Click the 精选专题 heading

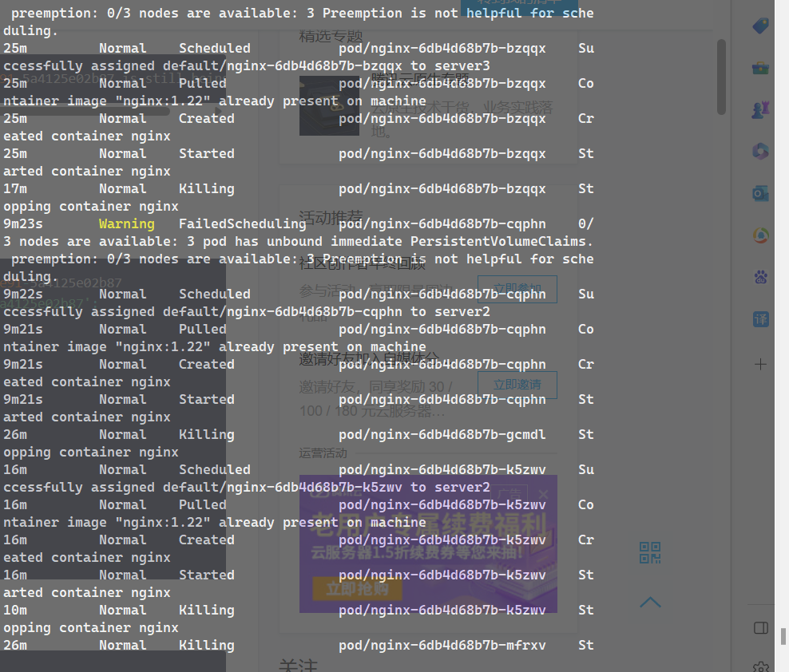click(331, 36)
